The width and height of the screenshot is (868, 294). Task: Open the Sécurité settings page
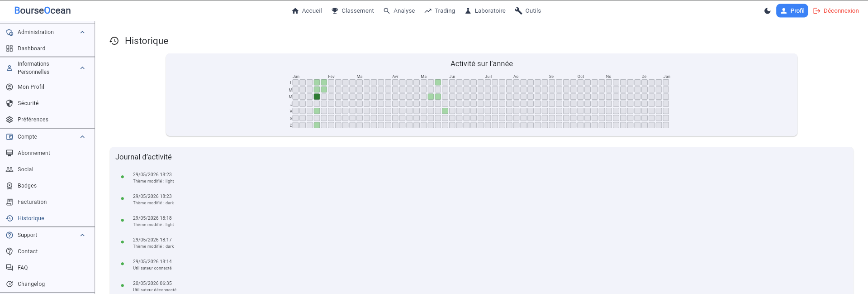pyautogui.click(x=47, y=103)
